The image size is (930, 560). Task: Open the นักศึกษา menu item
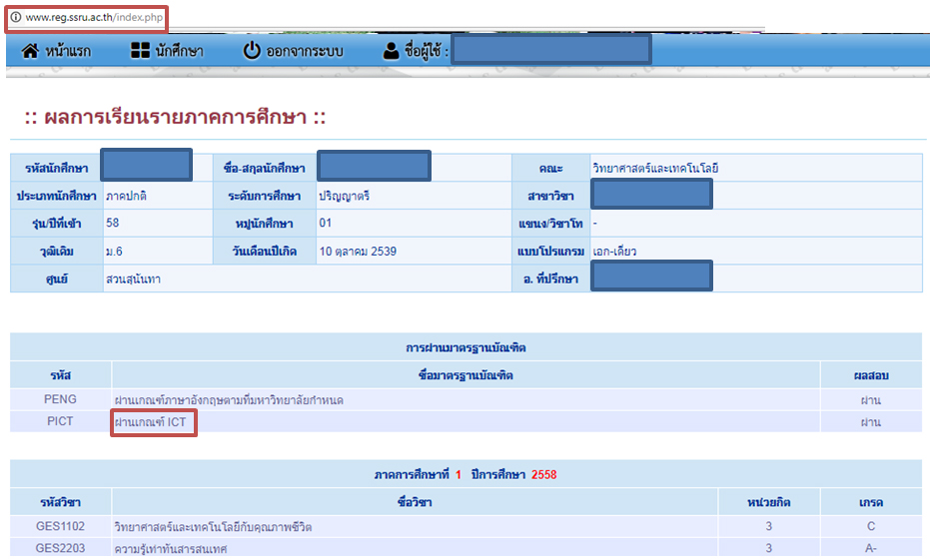[180, 51]
